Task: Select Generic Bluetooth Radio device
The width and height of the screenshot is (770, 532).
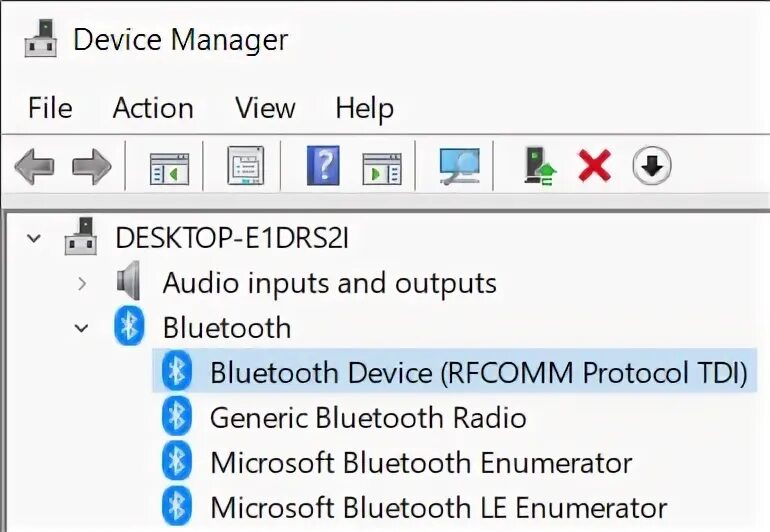Action: (367, 418)
